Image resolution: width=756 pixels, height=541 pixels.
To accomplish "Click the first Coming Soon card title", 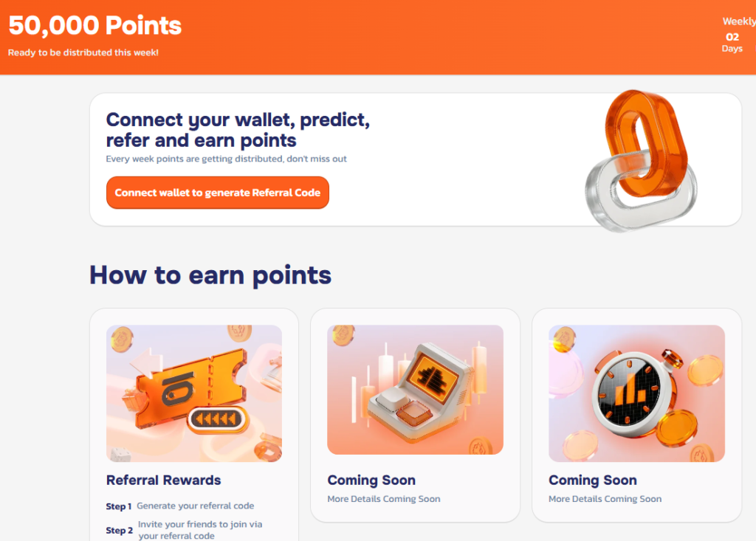I will tap(371, 480).
